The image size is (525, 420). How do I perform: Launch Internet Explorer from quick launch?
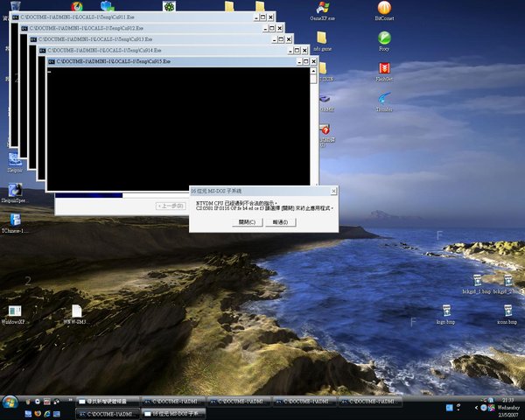click(x=47, y=414)
